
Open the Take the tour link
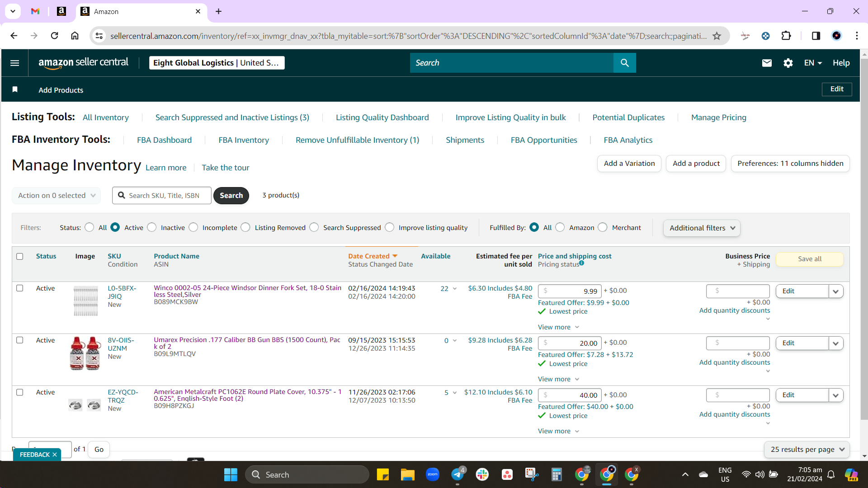coord(225,168)
